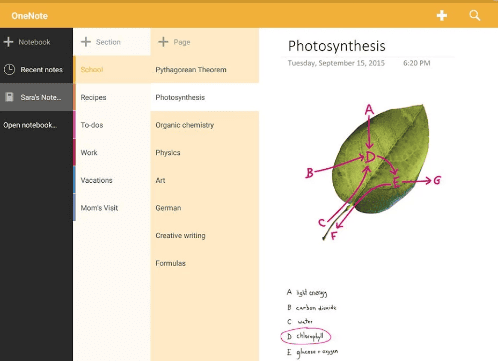Click the plus icon in the top bar

pyautogui.click(x=442, y=16)
